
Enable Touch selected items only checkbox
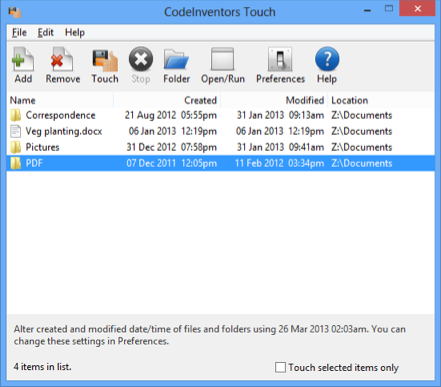tap(280, 367)
